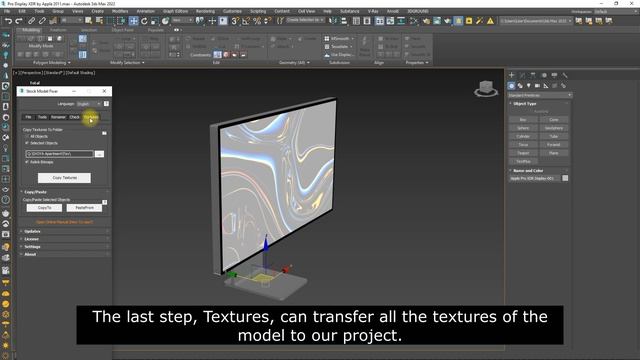The width and height of the screenshot is (640, 360).
Task: Click the yellow warning triangle icon
Action: [x=490, y=21]
